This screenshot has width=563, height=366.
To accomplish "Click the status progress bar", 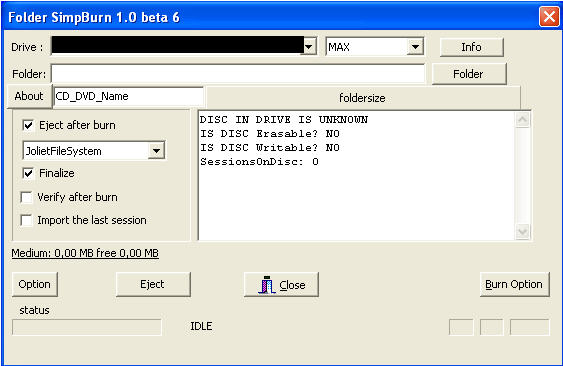I will click(87, 327).
